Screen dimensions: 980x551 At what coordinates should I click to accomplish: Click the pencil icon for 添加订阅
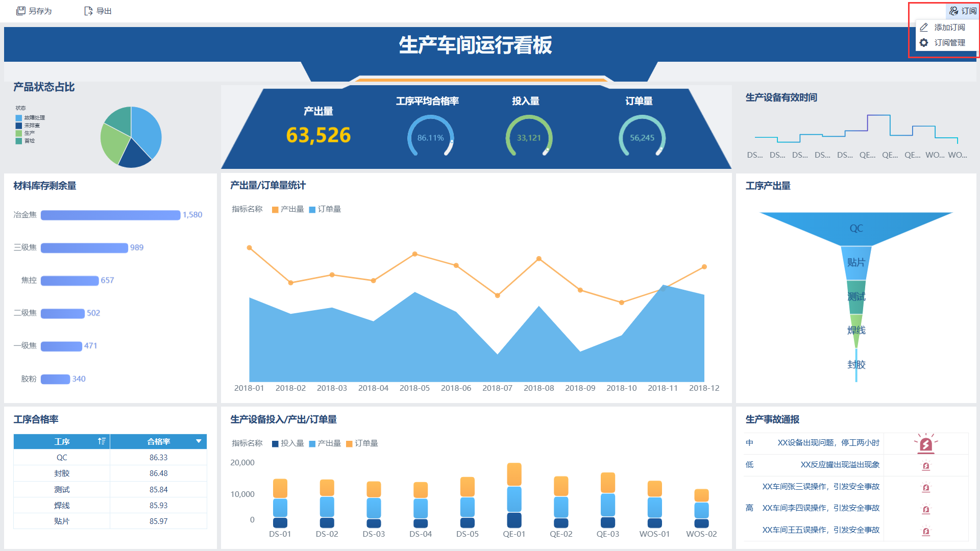pos(924,27)
